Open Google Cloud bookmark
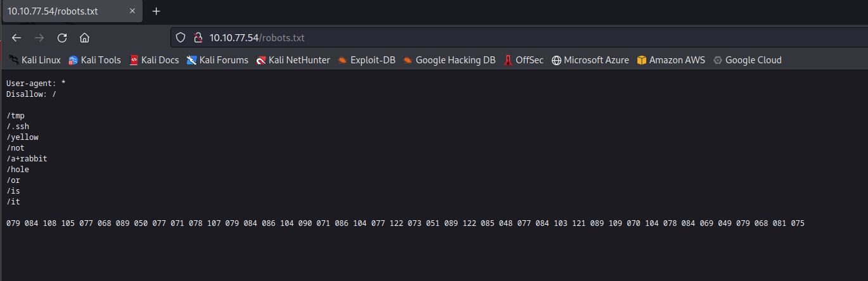This screenshot has height=281, width=868. click(x=747, y=60)
